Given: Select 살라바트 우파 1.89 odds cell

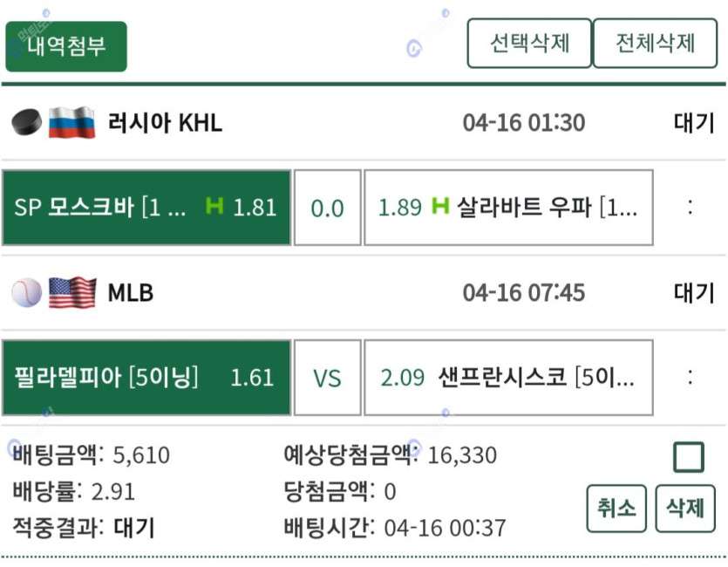Looking at the screenshot, I should pos(508,208).
